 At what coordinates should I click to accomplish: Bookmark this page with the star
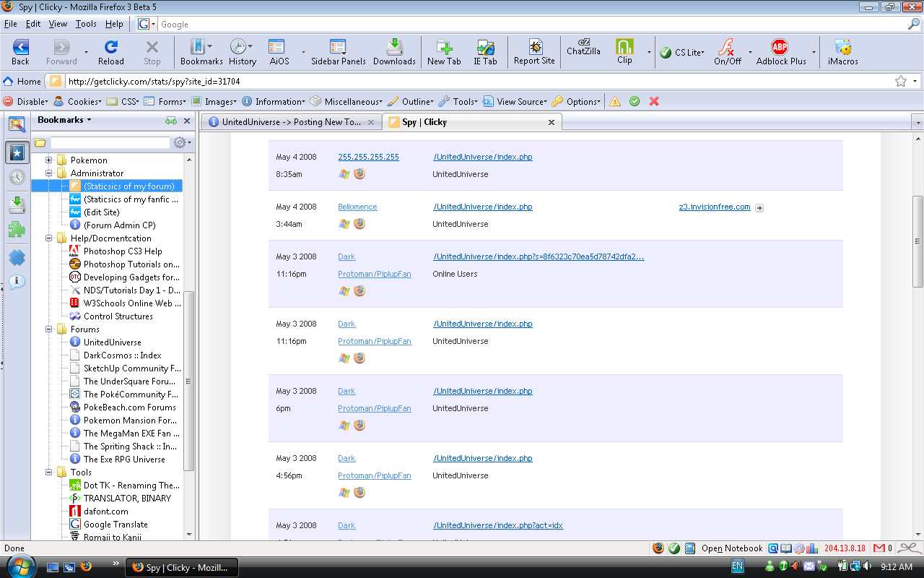(x=900, y=82)
